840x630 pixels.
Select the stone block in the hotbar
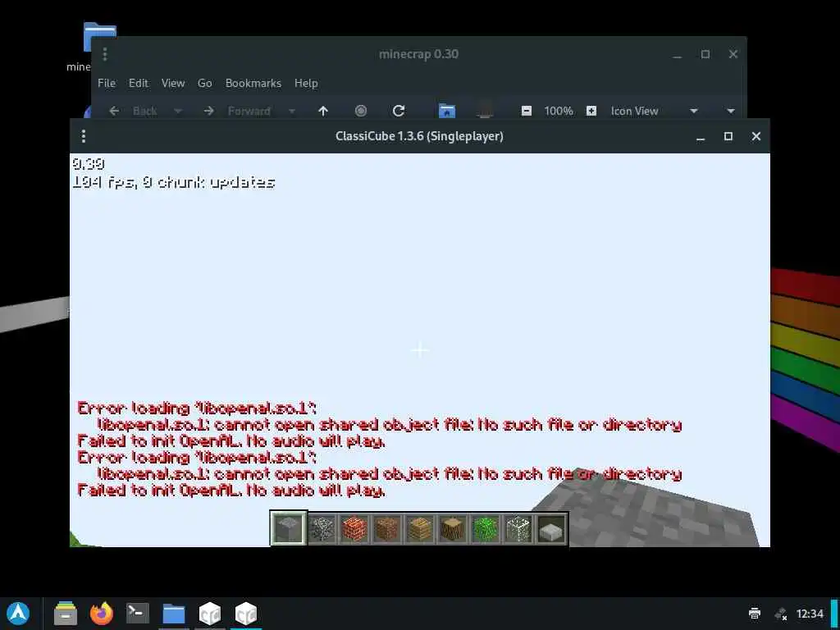point(288,528)
